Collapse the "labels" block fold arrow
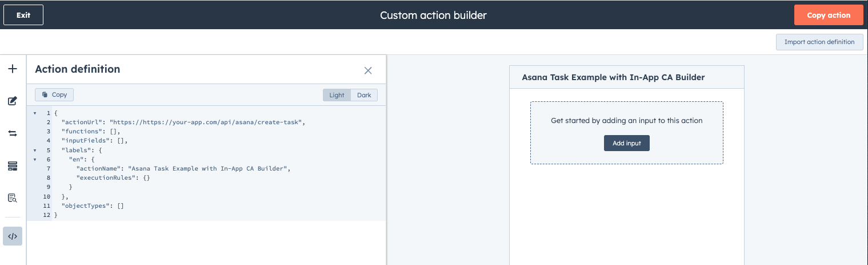This screenshot has width=868, height=265. click(x=35, y=150)
